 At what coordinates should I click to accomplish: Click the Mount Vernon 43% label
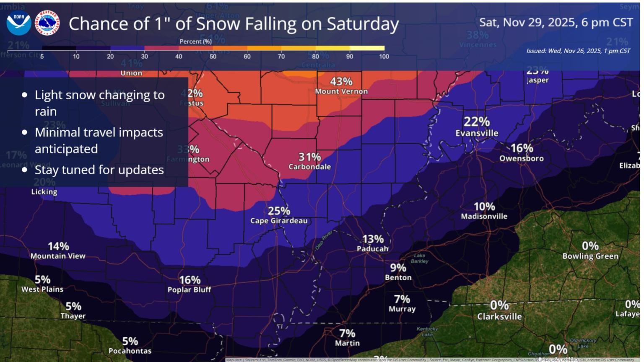click(341, 85)
